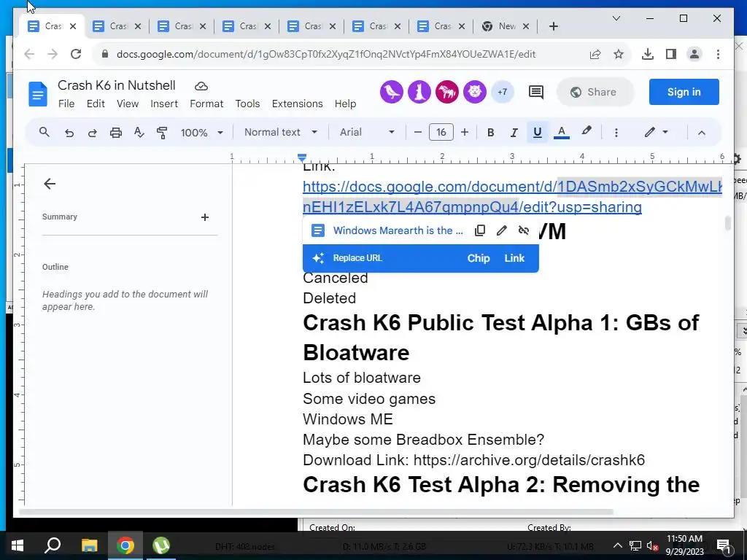
Task: Toggle italic formatting
Action: (x=514, y=133)
